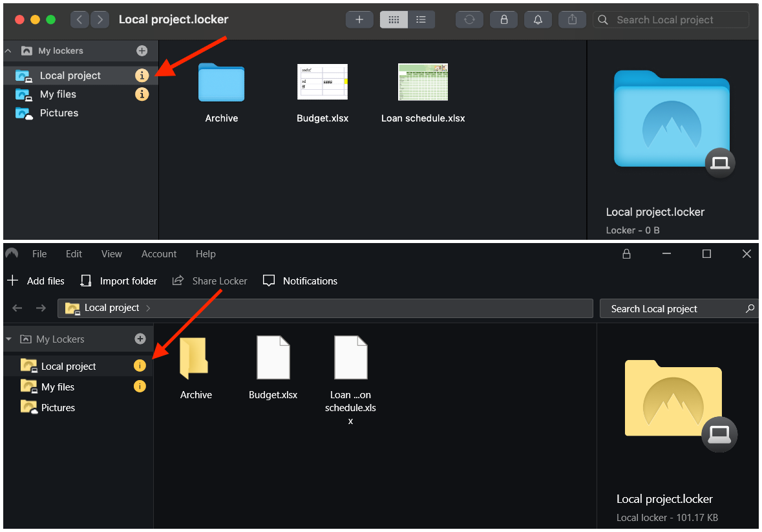Switch to list view in the top toolbar

(421, 19)
